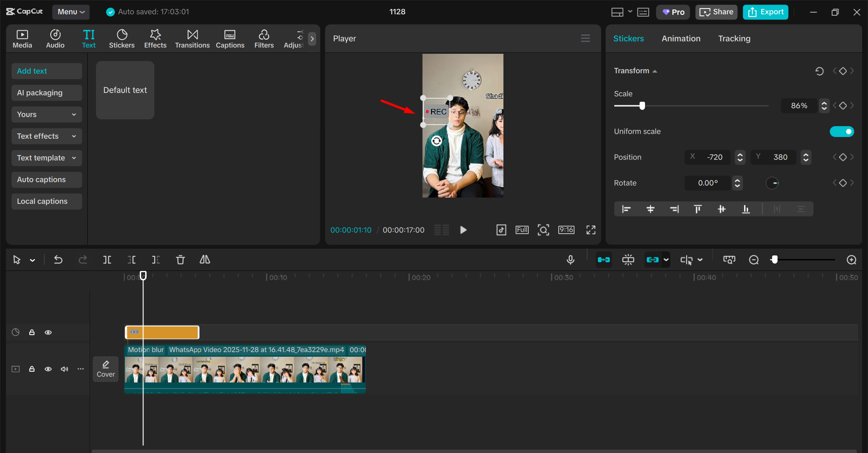
Task: Click the voiceover microphone icon
Action: tap(570, 260)
